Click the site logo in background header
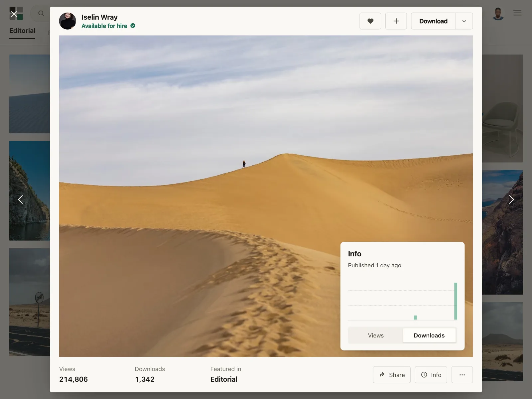 (x=16, y=13)
